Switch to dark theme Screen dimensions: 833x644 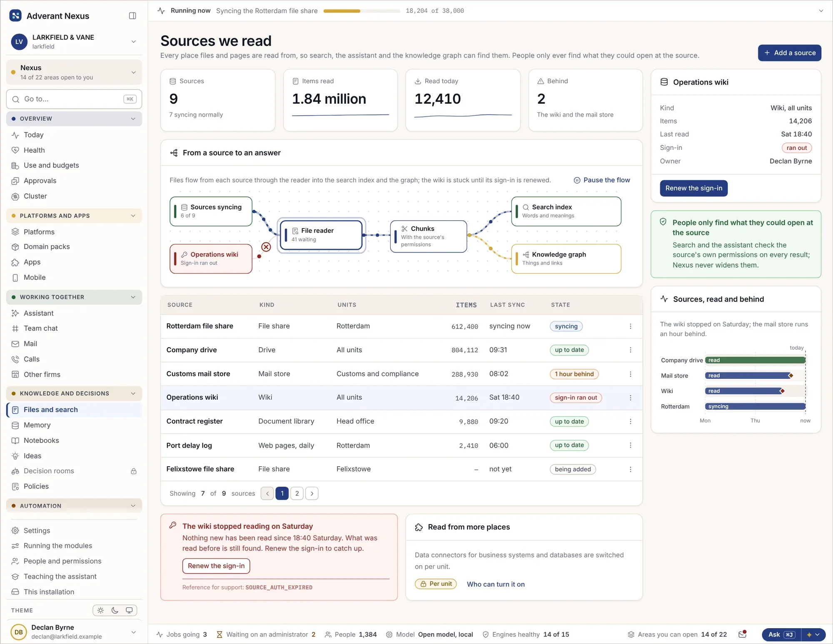[x=115, y=610]
